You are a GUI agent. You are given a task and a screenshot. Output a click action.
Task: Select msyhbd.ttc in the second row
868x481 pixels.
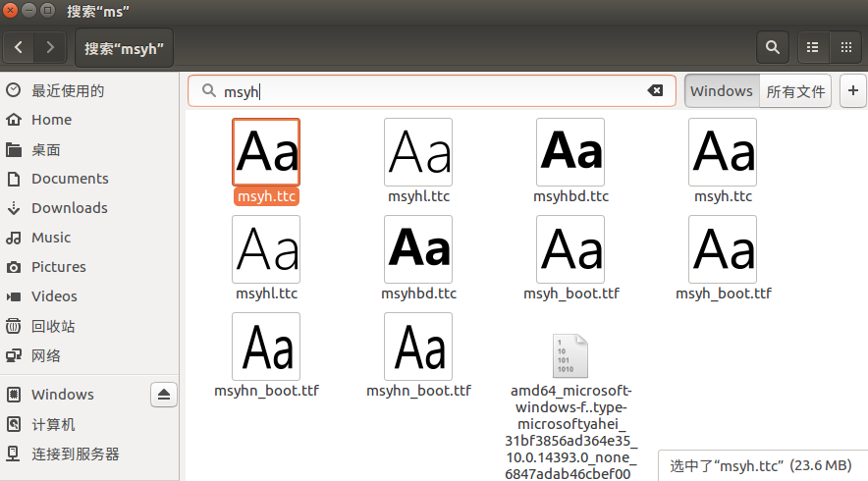[418, 259]
